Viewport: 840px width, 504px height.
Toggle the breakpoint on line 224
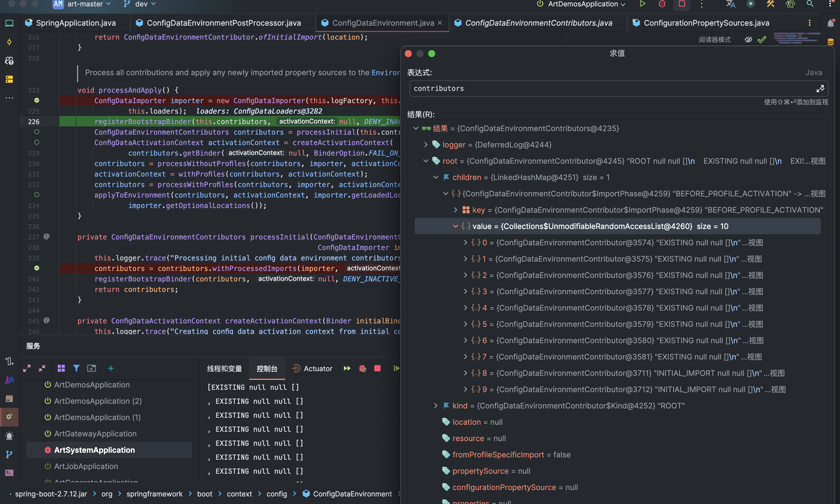click(37, 101)
